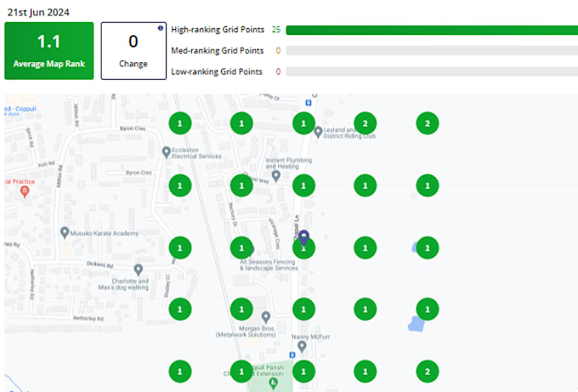Select rank 2 grid point beside Leyland Riding Club

tap(365, 123)
